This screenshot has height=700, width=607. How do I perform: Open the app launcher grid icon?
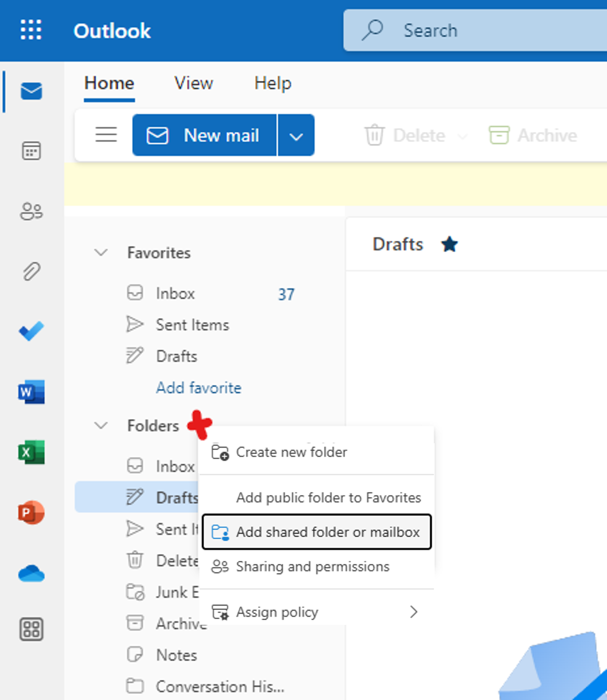31,30
